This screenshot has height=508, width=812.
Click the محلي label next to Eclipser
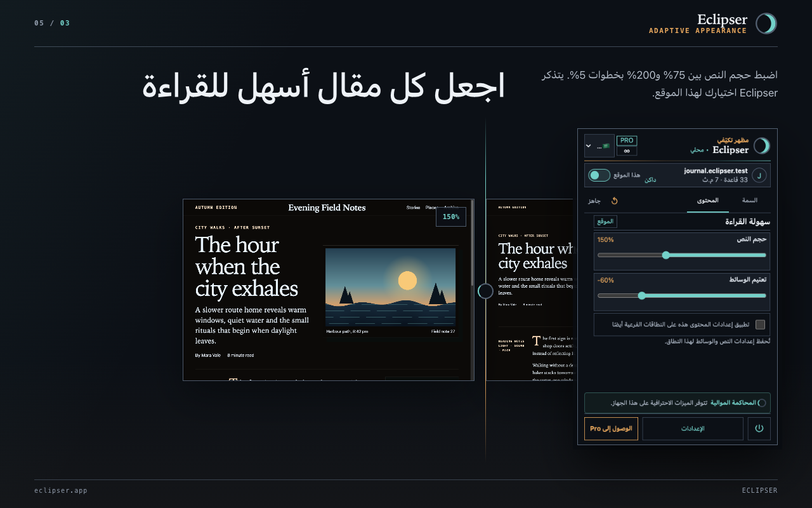697,150
